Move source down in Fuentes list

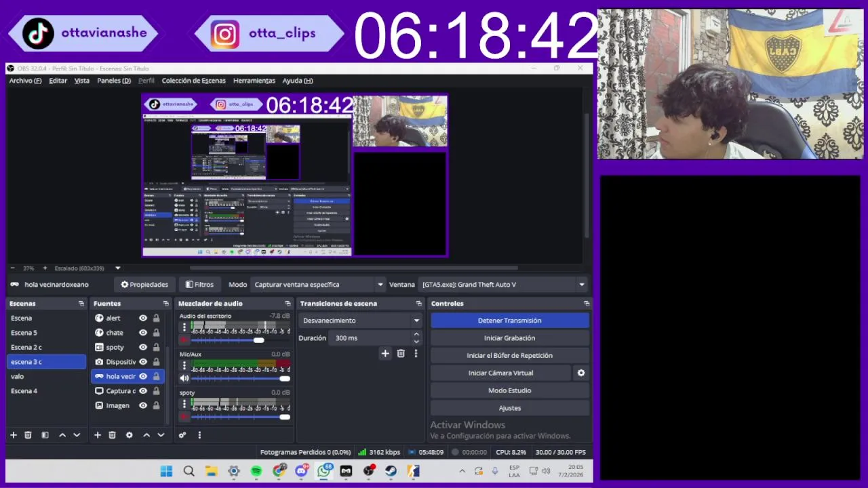(161, 435)
